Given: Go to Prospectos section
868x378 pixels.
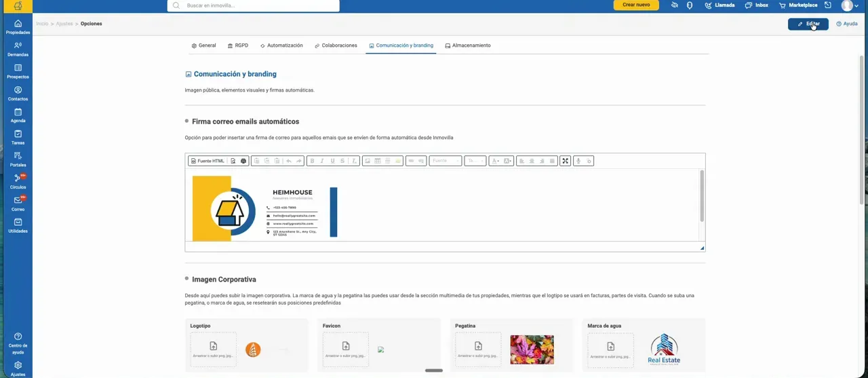Looking at the screenshot, I should (18, 71).
